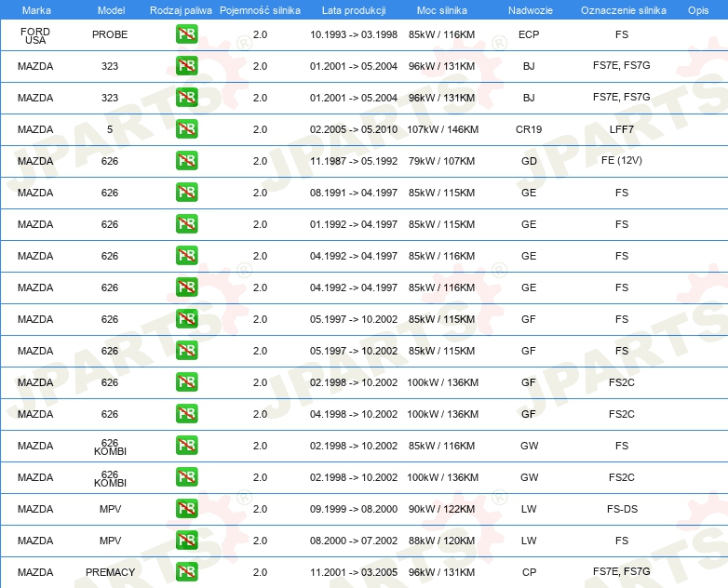Image resolution: width=728 pixels, height=588 pixels.
Task: Click fuel icon in 626 KOMBI 100kW row
Action: point(186,476)
